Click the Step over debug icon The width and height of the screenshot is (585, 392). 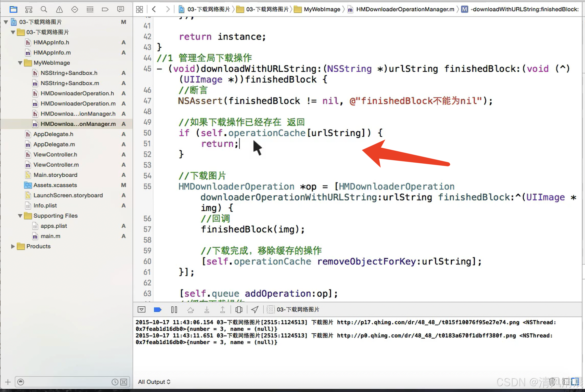tap(190, 309)
